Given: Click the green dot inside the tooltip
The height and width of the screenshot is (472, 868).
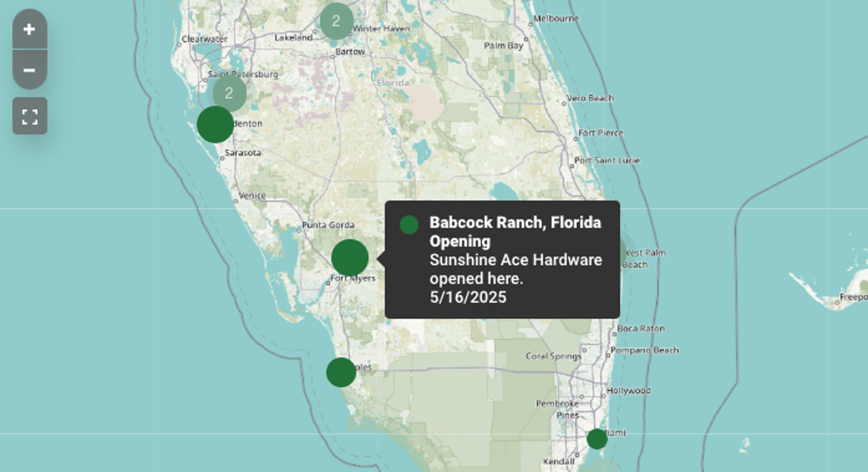Looking at the screenshot, I should [409, 225].
